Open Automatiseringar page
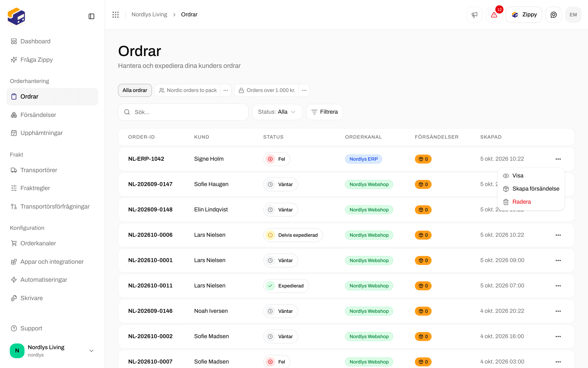The image size is (588, 368). (x=52, y=280)
